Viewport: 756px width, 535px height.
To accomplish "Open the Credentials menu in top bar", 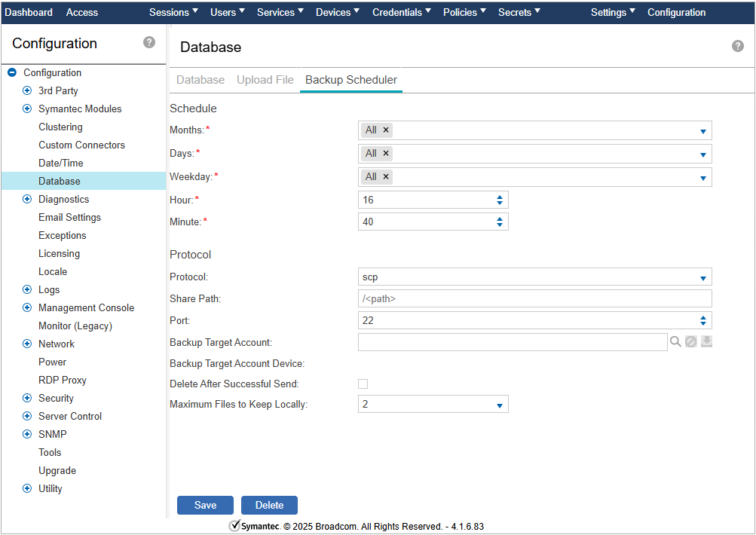I will click(402, 12).
